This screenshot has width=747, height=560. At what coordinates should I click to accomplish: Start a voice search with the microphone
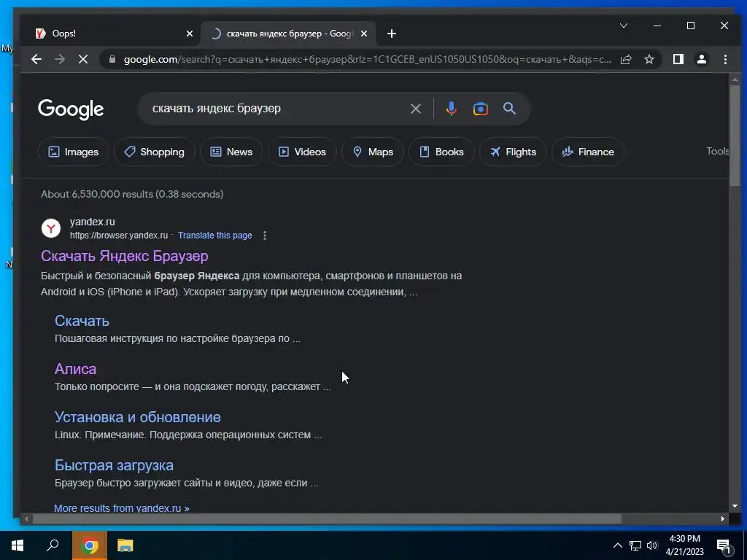(x=451, y=109)
